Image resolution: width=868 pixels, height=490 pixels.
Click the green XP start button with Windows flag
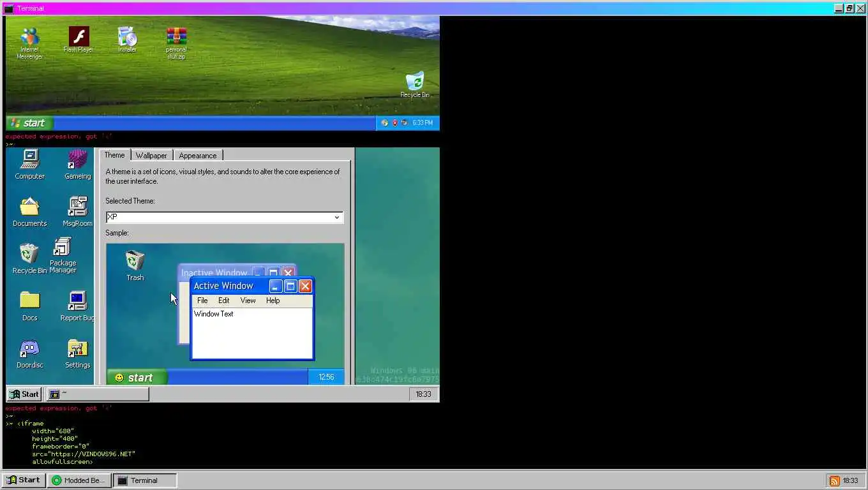click(29, 122)
